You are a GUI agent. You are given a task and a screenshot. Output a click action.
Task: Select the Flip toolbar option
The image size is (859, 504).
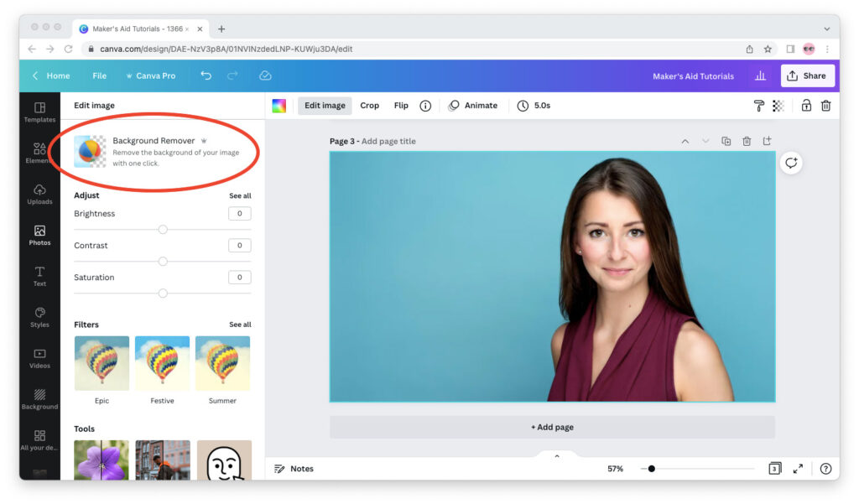tap(401, 106)
